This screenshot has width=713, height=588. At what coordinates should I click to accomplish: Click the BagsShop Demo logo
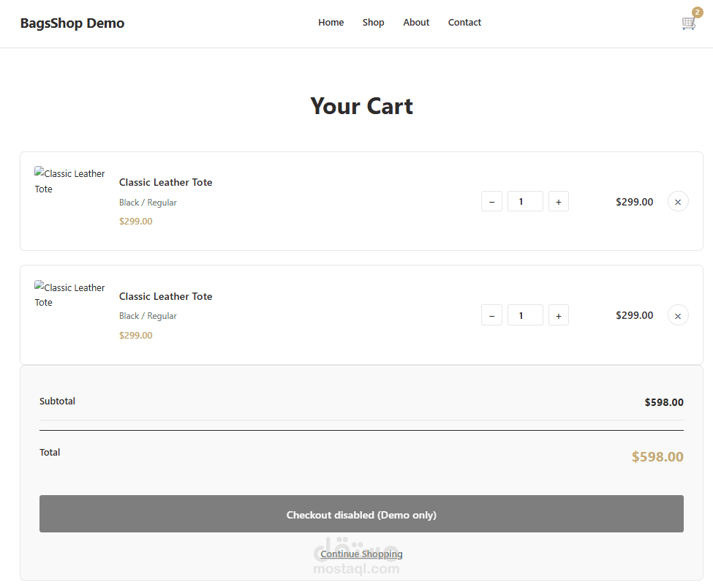72,23
